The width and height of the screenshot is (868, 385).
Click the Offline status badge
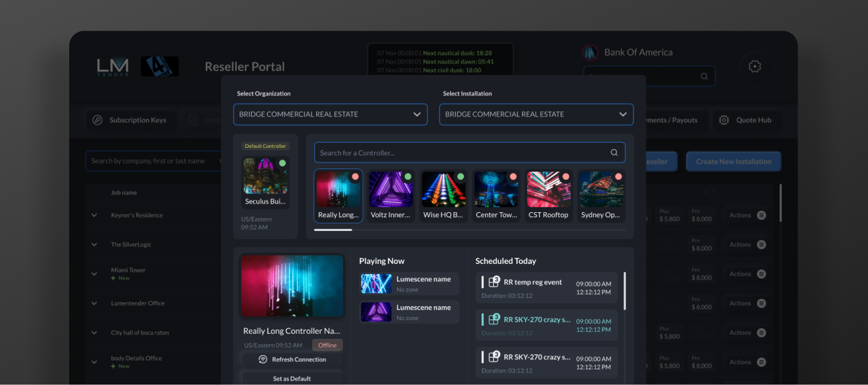click(x=327, y=345)
